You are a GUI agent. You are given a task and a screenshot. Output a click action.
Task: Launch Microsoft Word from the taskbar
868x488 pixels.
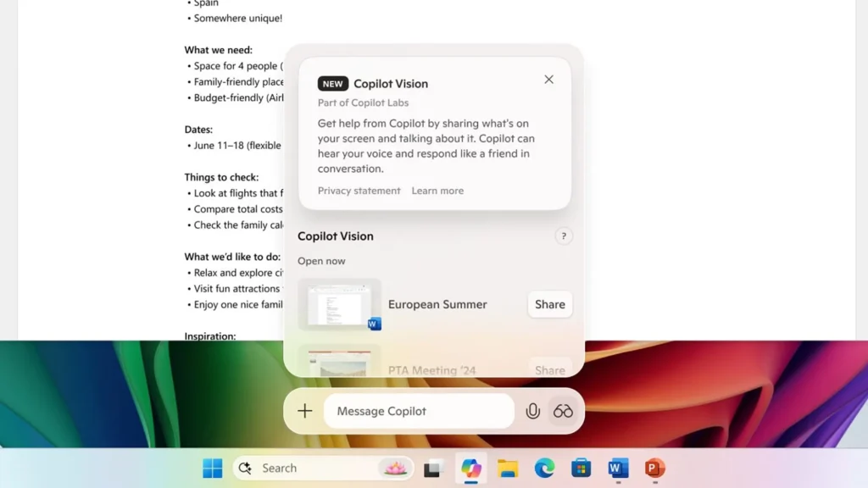(x=617, y=468)
